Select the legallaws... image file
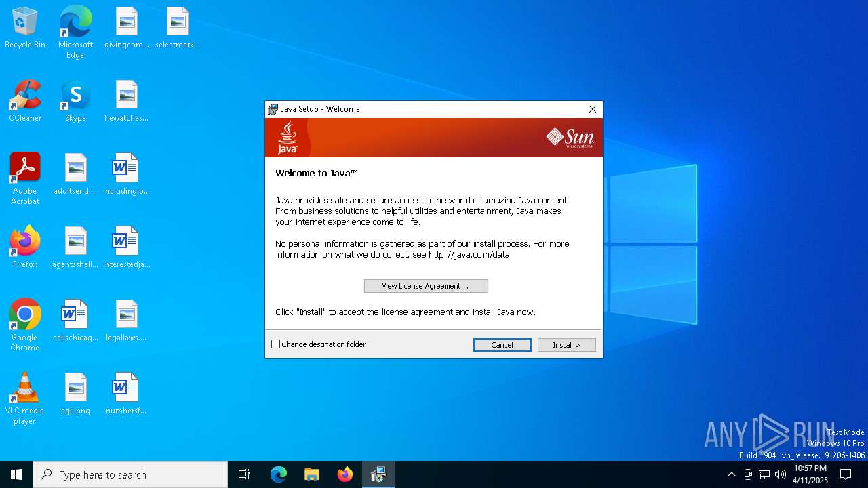Image resolution: width=868 pixels, height=488 pixels. [126, 321]
